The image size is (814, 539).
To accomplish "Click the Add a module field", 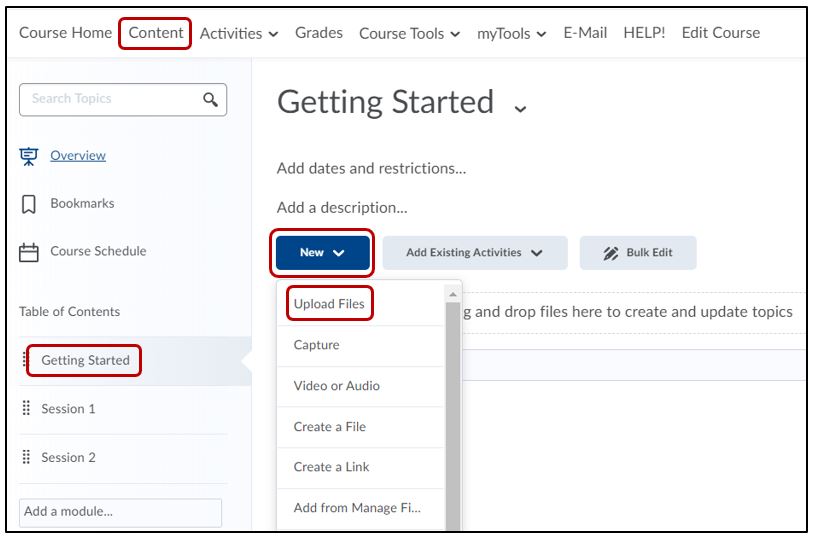I will (x=120, y=512).
